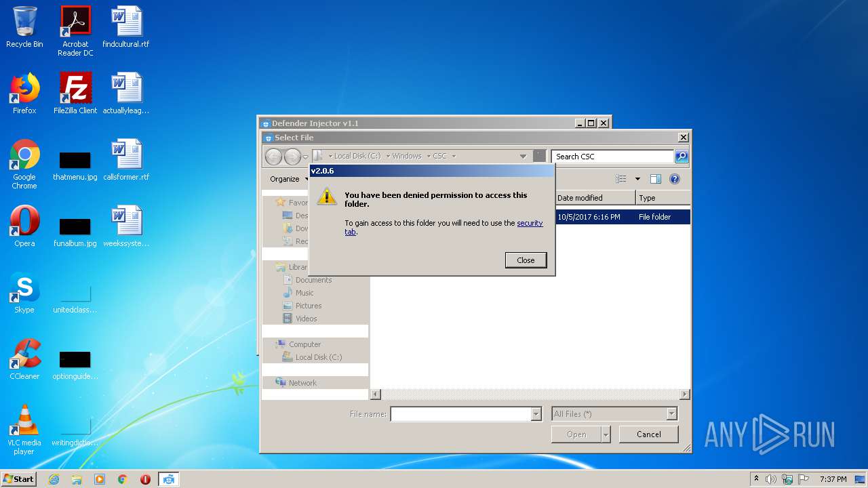Viewport: 868px width, 488px height.
Task: Launch Acrobat Reader DC desktop shortcut
Action: point(75,31)
